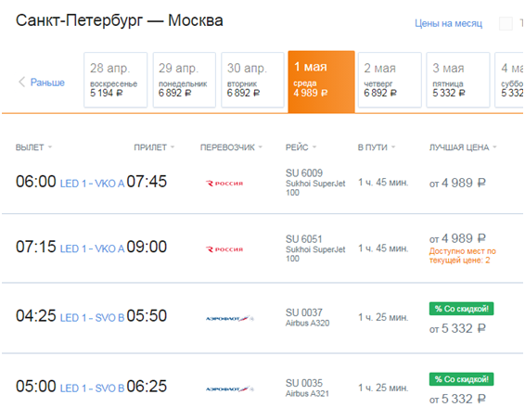
Task: Select the 3 мая пятница date tab
Action: [458, 80]
